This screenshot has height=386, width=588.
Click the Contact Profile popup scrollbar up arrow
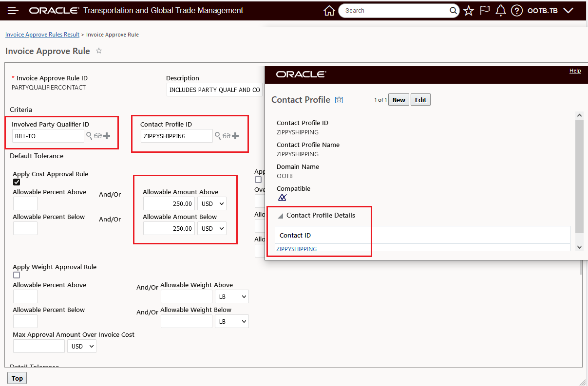tap(579, 115)
